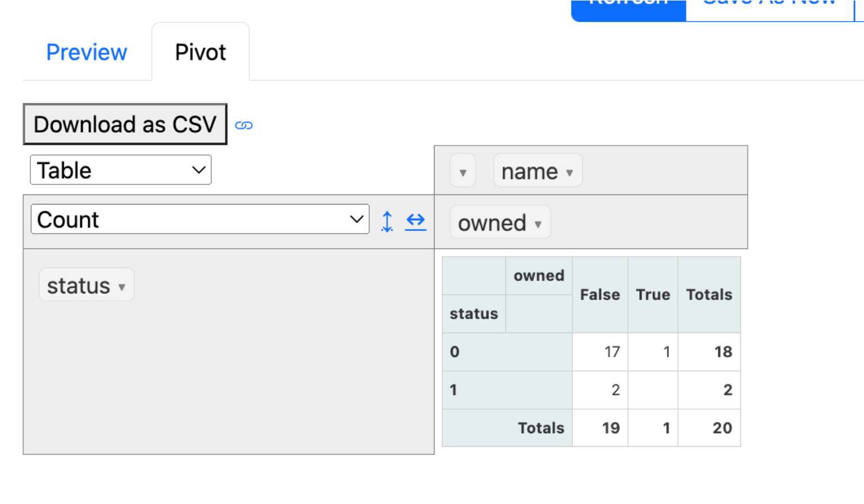The height and width of the screenshot is (504, 864).
Task: Click the small unlabeled dropdown beside name
Action: point(463,170)
